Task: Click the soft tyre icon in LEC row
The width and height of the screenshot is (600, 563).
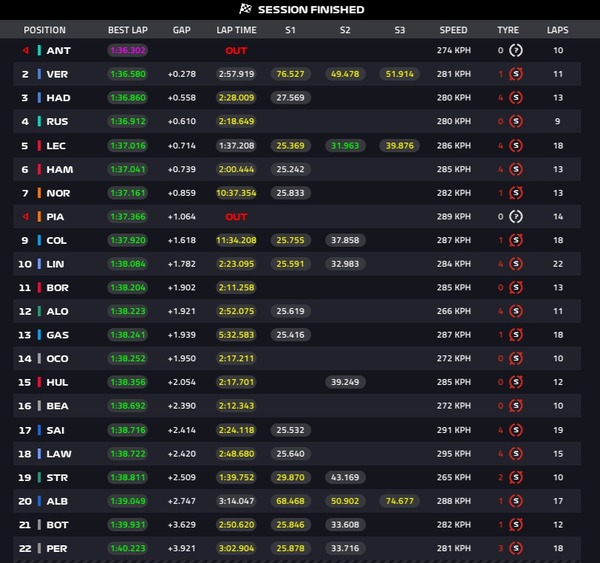Action: tap(515, 145)
